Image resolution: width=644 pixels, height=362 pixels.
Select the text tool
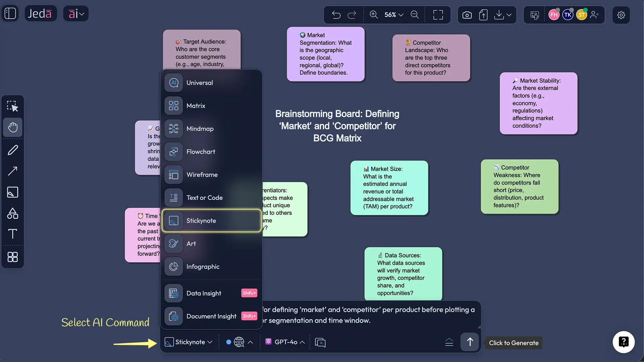13,234
